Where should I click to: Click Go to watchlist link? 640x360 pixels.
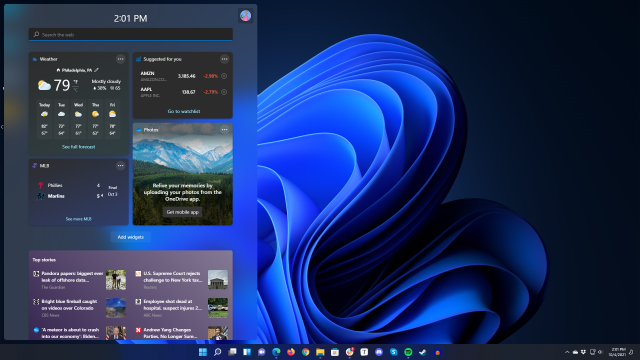coord(184,111)
